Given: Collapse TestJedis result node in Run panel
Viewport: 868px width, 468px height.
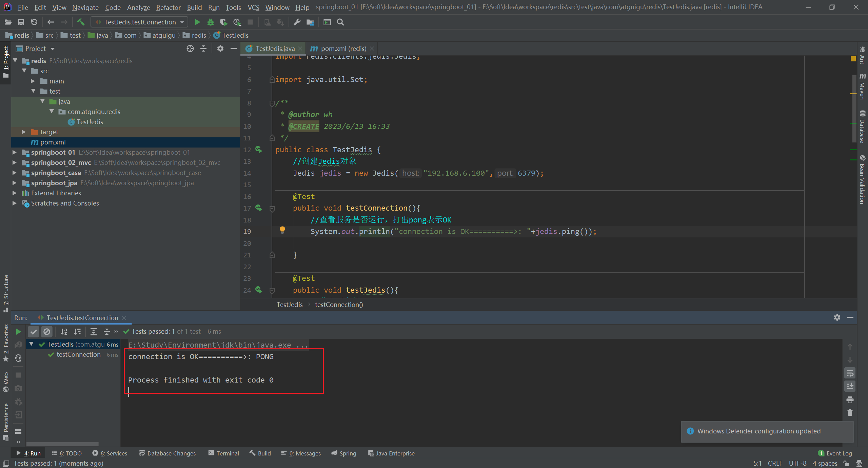Looking at the screenshot, I should 32,344.
